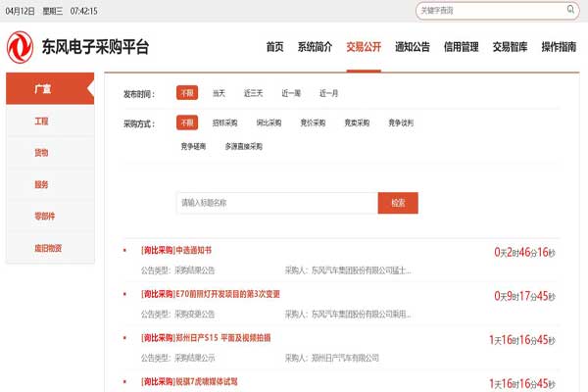Filter publish time by 当天
The width and height of the screenshot is (588, 392).
pos(219,93)
